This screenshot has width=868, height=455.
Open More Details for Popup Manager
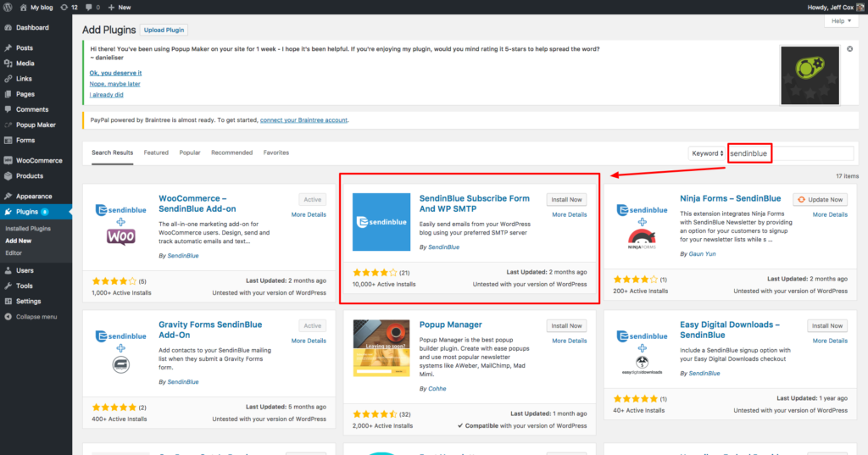pos(569,341)
